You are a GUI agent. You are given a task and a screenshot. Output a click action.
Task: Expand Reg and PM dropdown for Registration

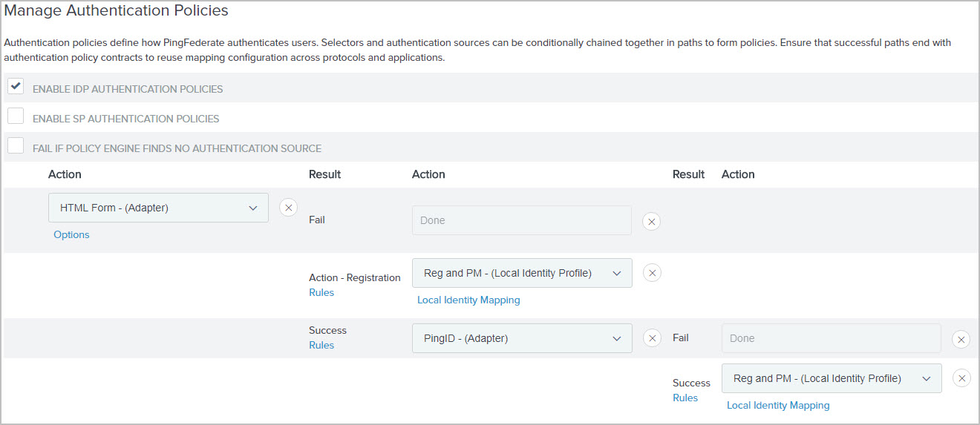point(521,273)
